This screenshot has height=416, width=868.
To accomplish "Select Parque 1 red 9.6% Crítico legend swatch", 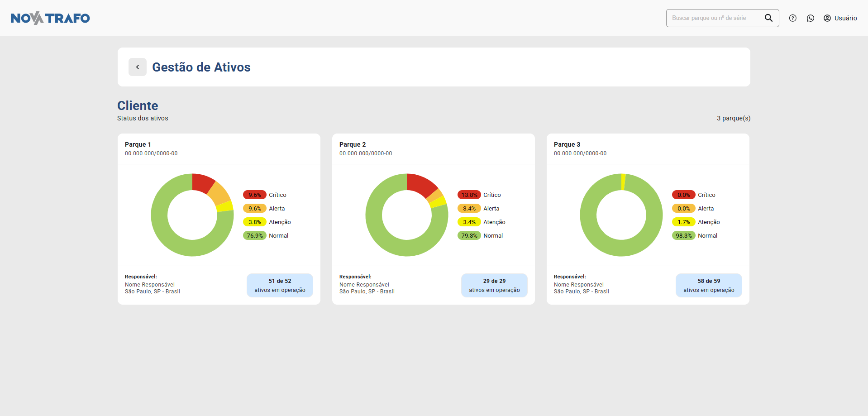I will click(x=255, y=195).
